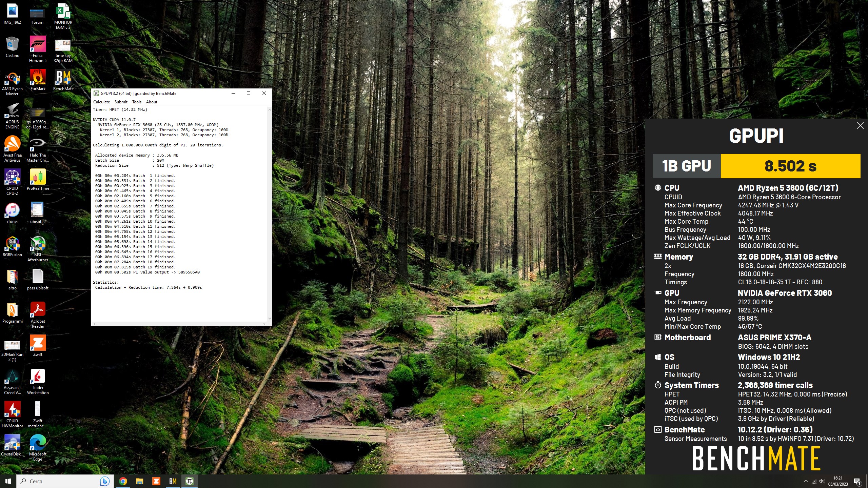Click GPUPI vertical scrollbar up arrow
Viewport: 868px width, 488px height.
click(270, 109)
